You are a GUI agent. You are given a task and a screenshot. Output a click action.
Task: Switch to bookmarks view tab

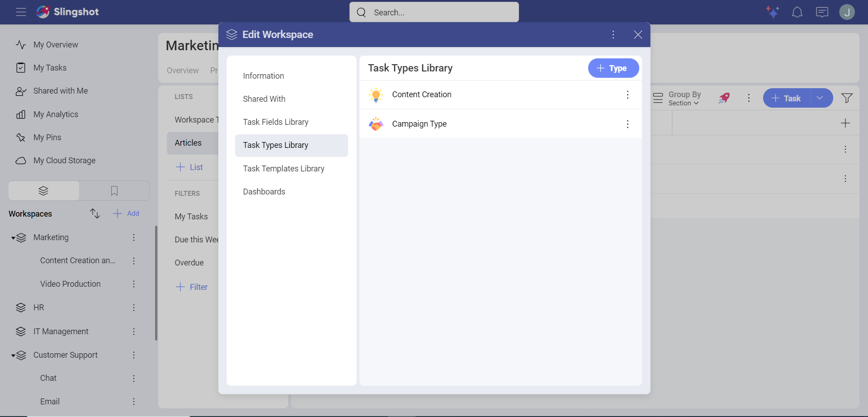114,191
